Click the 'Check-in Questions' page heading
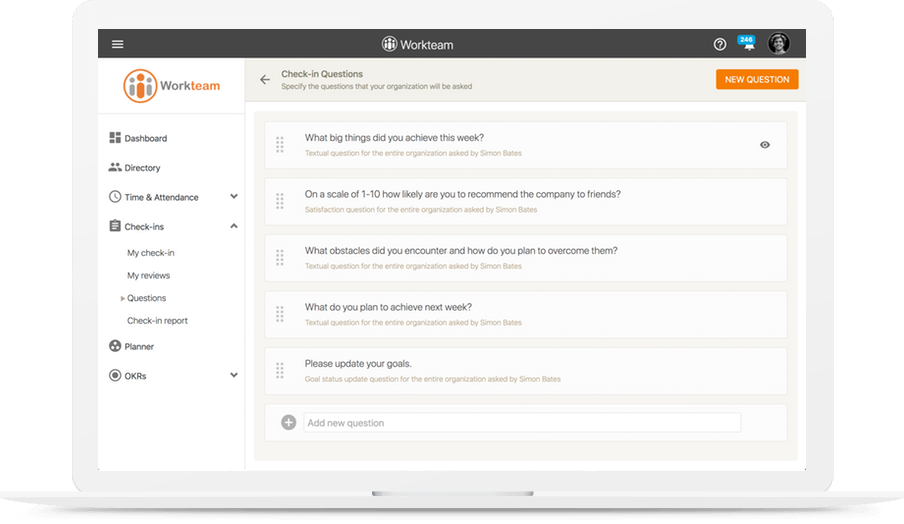 (322, 74)
